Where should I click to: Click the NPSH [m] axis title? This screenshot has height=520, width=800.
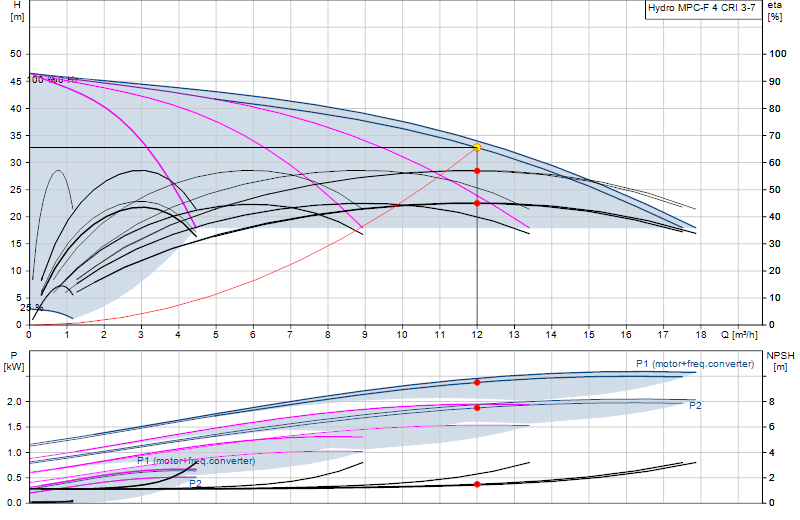pyautogui.click(x=780, y=361)
